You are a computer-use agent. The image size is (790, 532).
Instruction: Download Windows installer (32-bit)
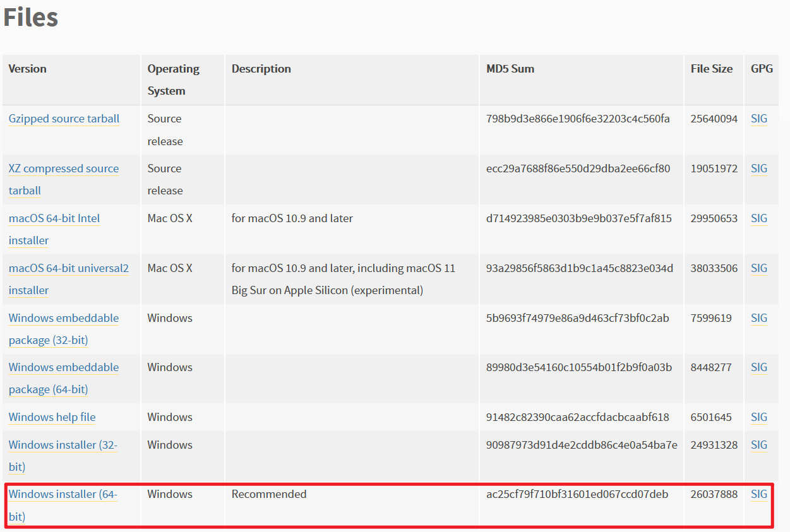63,456
